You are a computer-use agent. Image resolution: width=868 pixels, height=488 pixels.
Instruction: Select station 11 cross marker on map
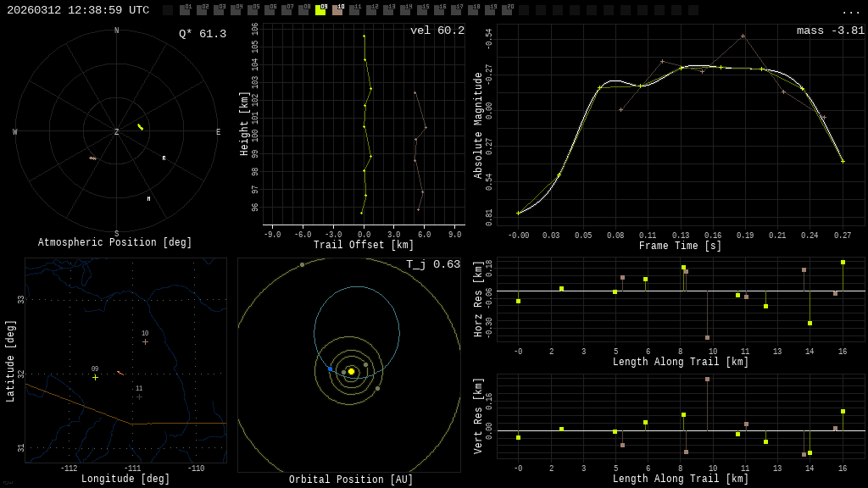140,396
